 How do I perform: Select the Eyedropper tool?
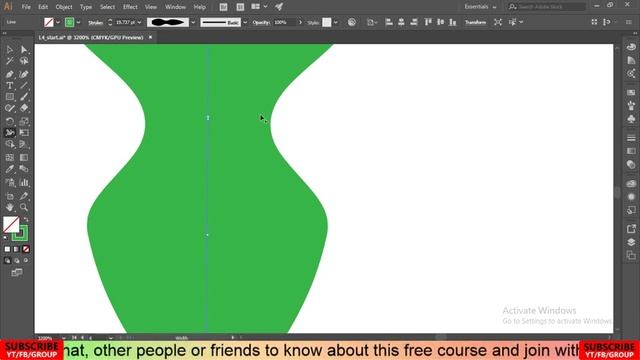point(10,169)
